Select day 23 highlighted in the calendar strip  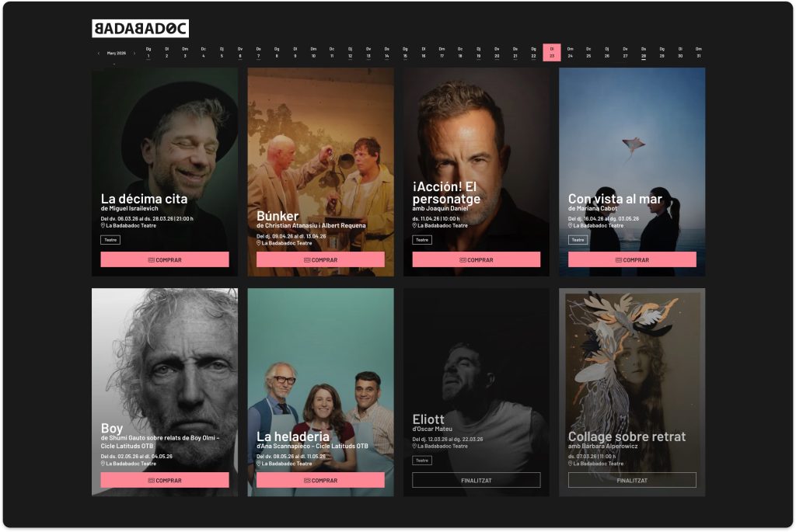coord(552,53)
